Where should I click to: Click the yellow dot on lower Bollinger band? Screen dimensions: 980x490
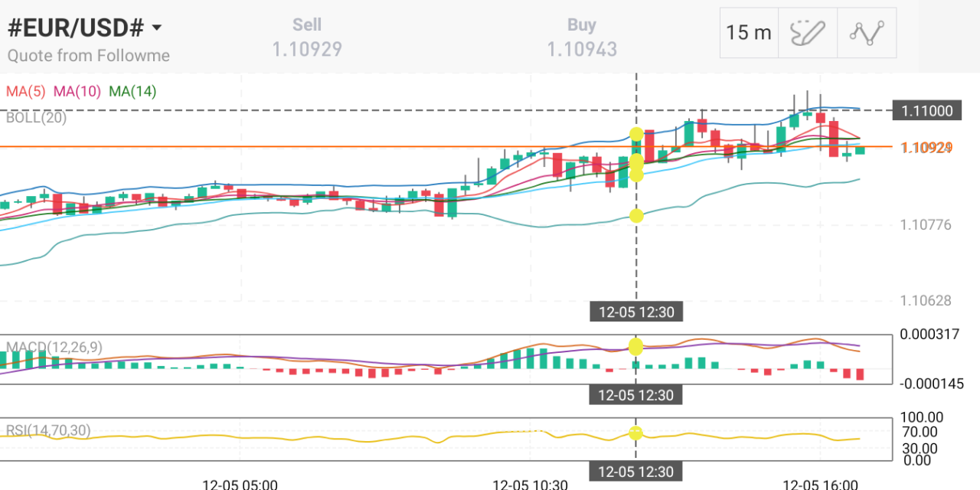click(636, 216)
